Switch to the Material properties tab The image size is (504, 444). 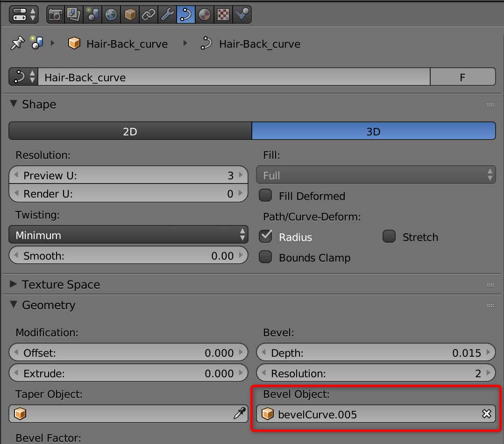click(204, 14)
